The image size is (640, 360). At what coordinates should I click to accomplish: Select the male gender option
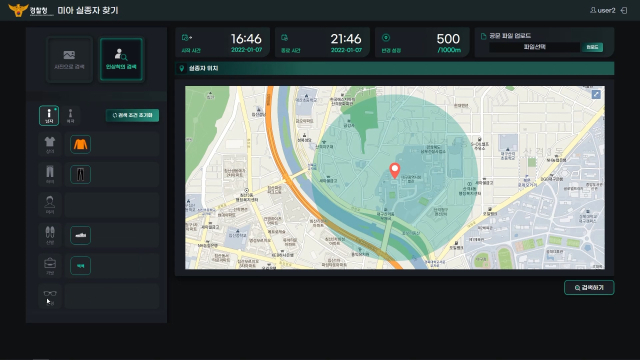[x=49, y=116]
